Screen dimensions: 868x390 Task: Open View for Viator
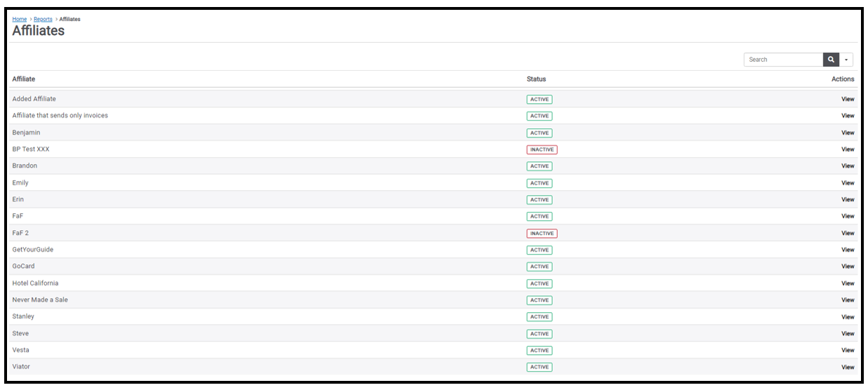pos(848,367)
